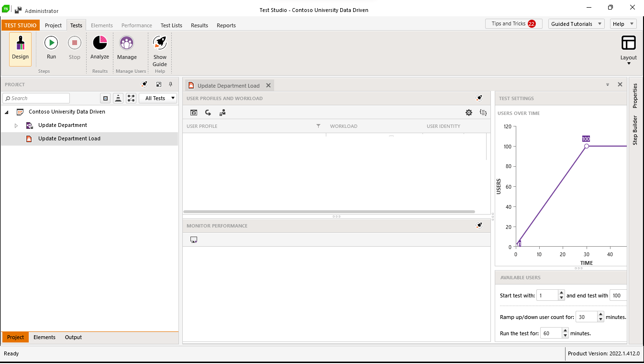Open Manage users icon

(127, 43)
